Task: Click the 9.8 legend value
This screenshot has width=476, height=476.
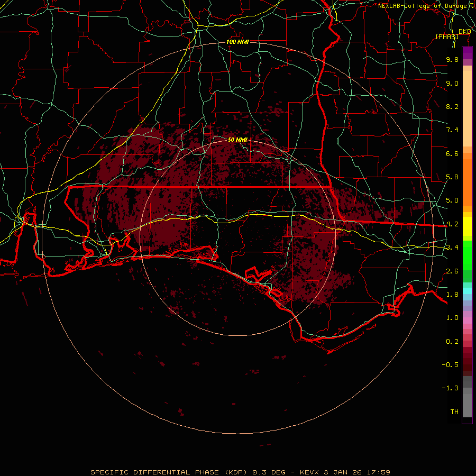Action: 452,59
